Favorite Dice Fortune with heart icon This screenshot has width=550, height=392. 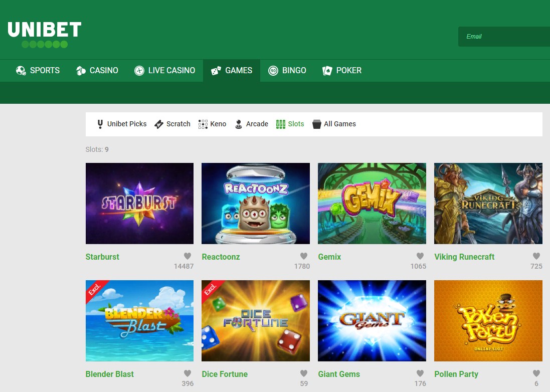pos(304,373)
